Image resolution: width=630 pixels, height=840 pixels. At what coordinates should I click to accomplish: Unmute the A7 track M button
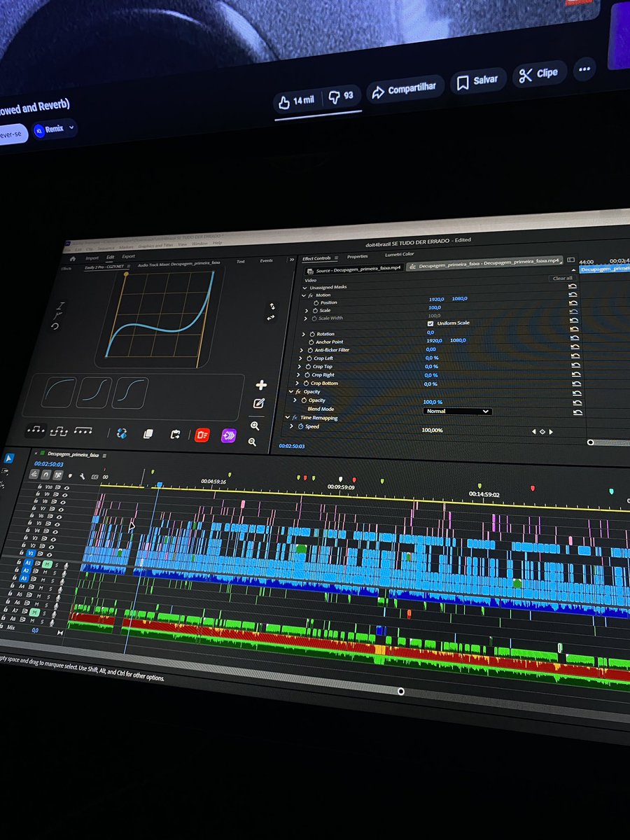click(34, 612)
